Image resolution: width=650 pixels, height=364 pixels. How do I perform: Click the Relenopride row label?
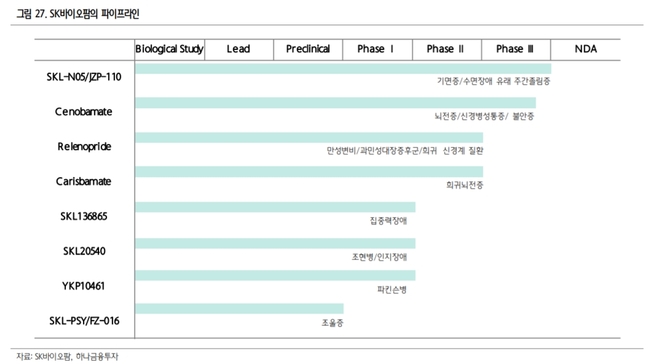tap(84, 147)
